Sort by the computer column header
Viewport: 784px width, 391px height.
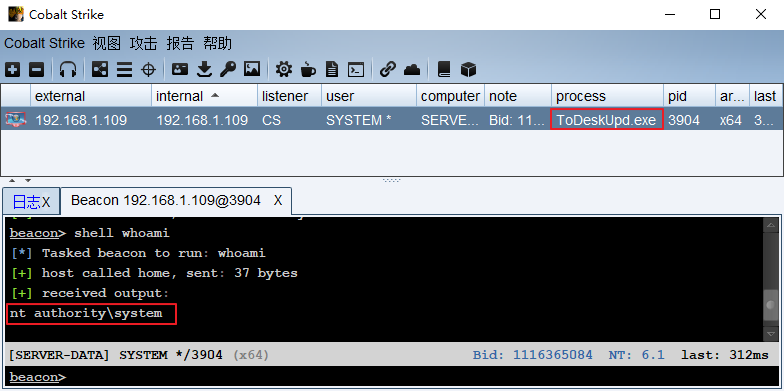(x=450, y=96)
